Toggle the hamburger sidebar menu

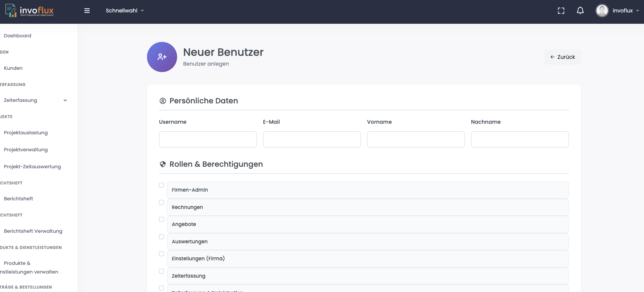87,11
